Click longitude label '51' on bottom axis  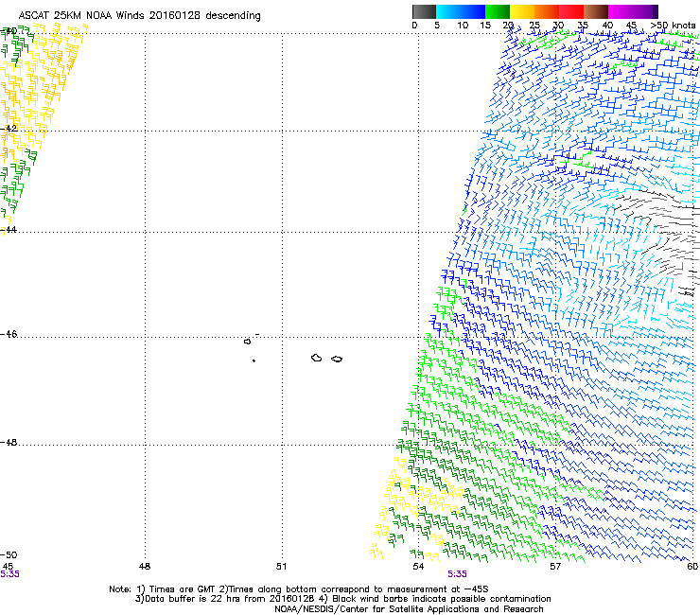pyautogui.click(x=281, y=567)
